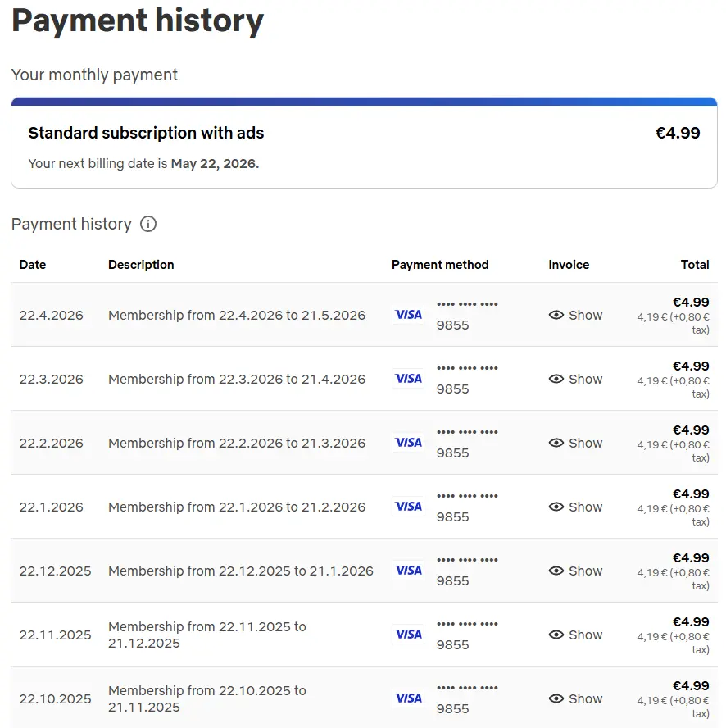726x728 pixels.
Task: Click the Description column header
Action: click(x=141, y=265)
